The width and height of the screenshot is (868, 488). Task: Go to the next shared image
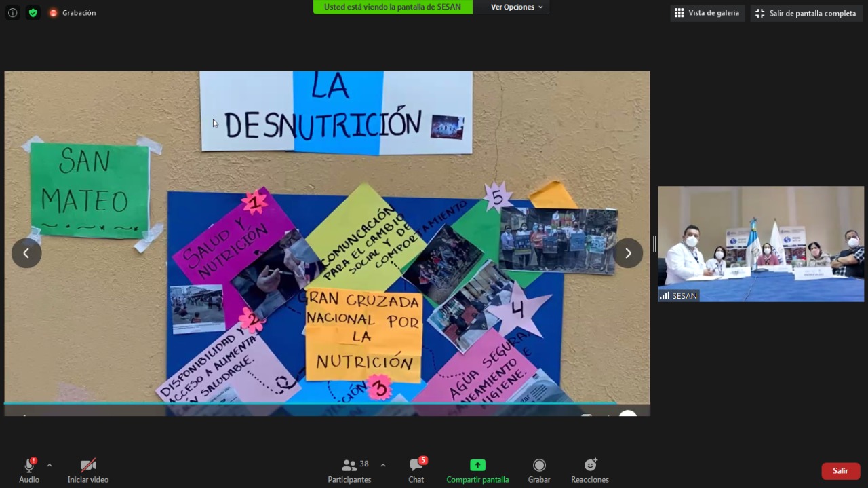[x=628, y=253]
